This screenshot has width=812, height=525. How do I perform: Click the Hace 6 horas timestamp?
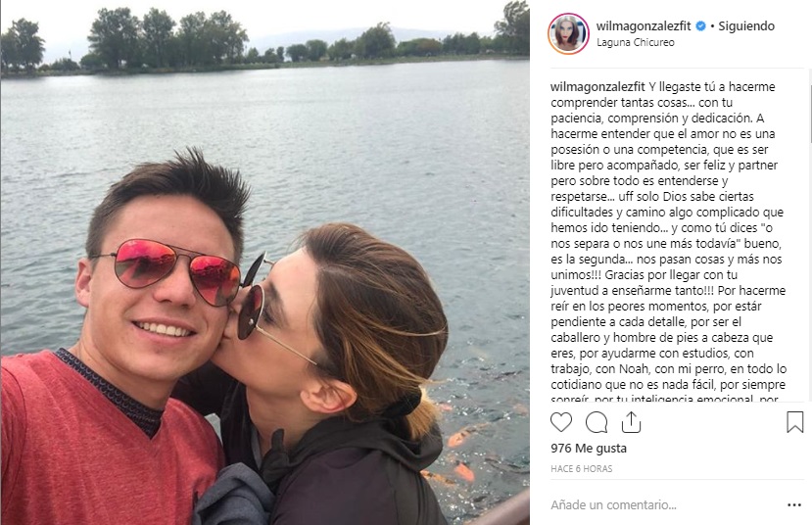(x=582, y=468)
